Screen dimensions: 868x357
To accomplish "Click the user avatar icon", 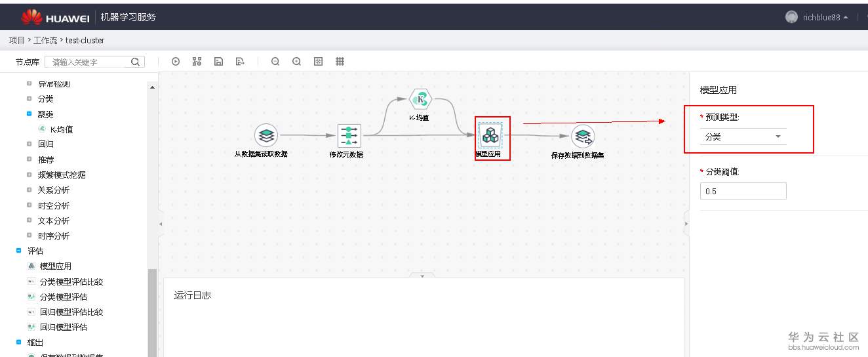I will point(791,17).
